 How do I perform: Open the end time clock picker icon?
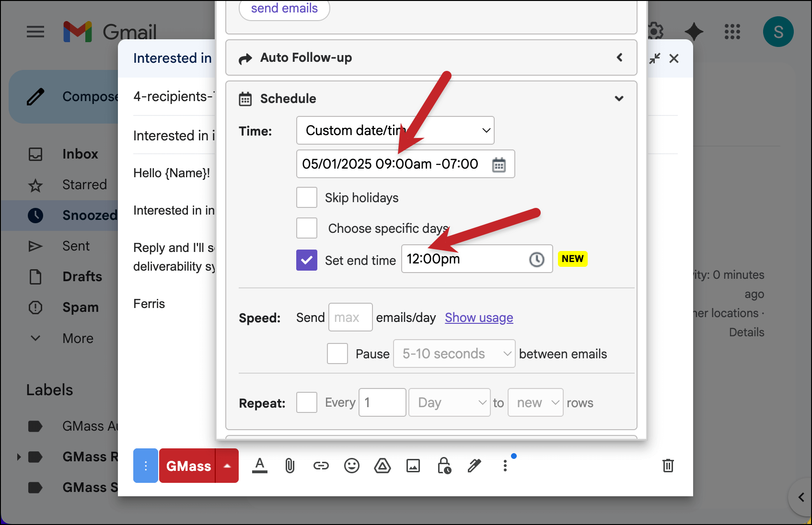click(x=536, y=259)
